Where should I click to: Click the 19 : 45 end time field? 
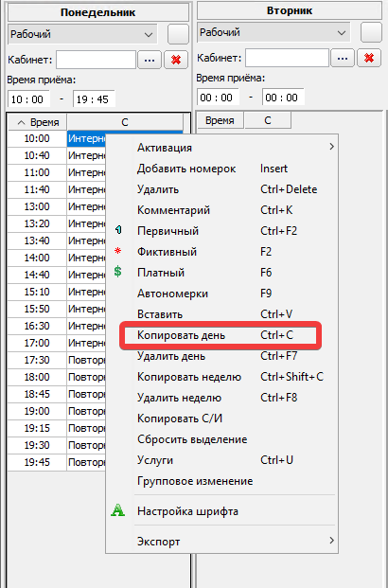click(94, 99)
